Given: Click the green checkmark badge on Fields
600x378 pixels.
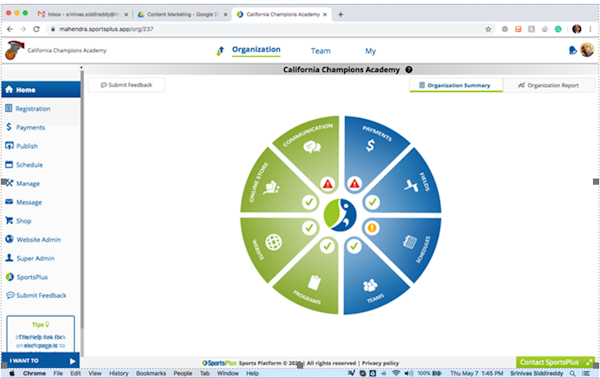Looking at the screenshot, I should pos(372,202).
